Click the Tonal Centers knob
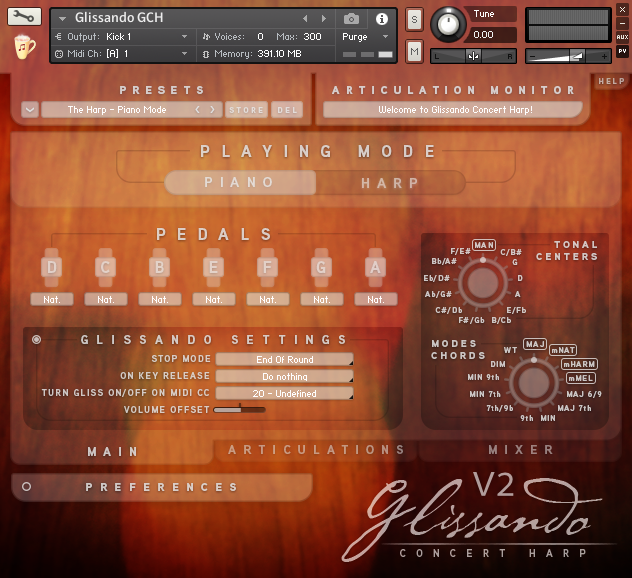 (x=482, y=283)
